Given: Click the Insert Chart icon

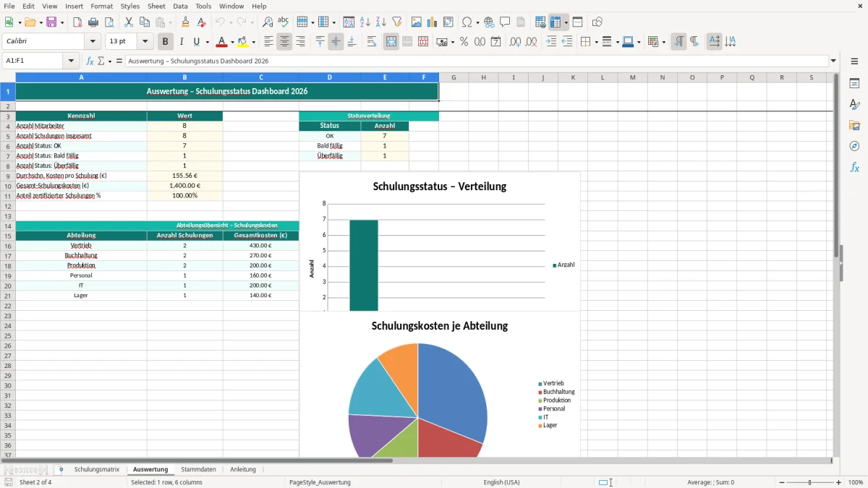Looking at the screenshot, I should [x=433, y=22].
